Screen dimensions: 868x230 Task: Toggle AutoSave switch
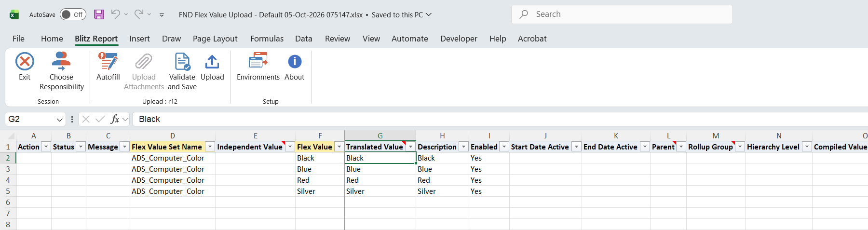(x=73, y=14)
